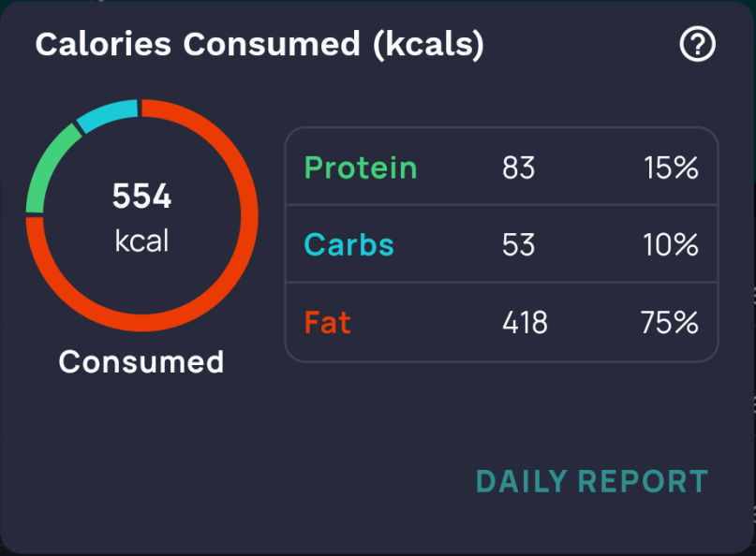Click the kcal unit text inside the donut
This screenshot has width=756, height=556.
pyautogui.click(x=141, y=241)
